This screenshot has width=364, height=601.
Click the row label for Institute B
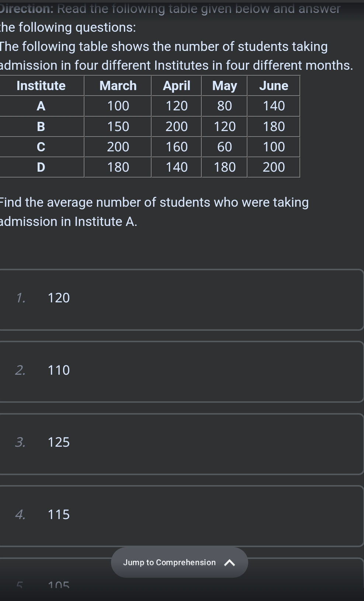(x=41, y=127)
